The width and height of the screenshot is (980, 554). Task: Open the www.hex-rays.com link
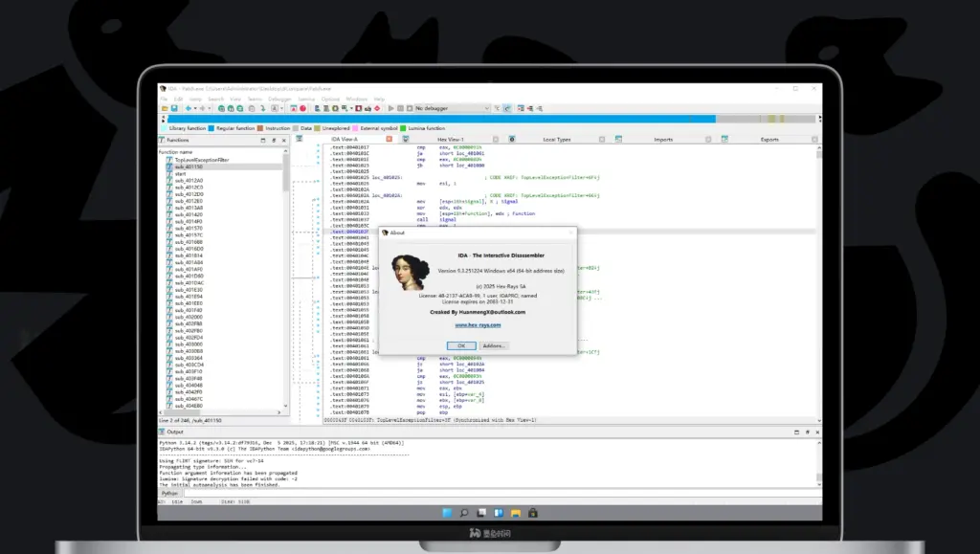click(x=478, y=325)
